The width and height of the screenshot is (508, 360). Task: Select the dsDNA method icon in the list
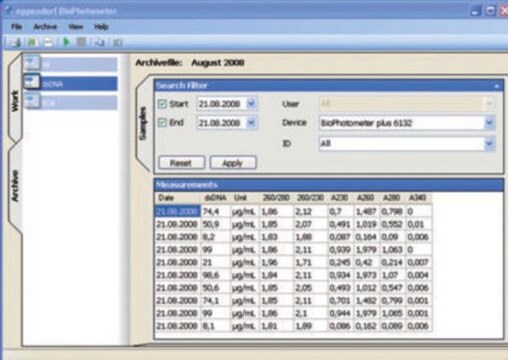click(32, 82)
